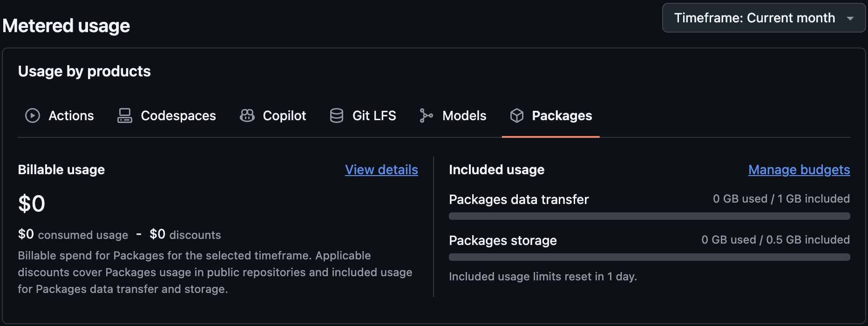Click the Usage by products heading
The image size is (868, 326).
(x=84, y=71)
